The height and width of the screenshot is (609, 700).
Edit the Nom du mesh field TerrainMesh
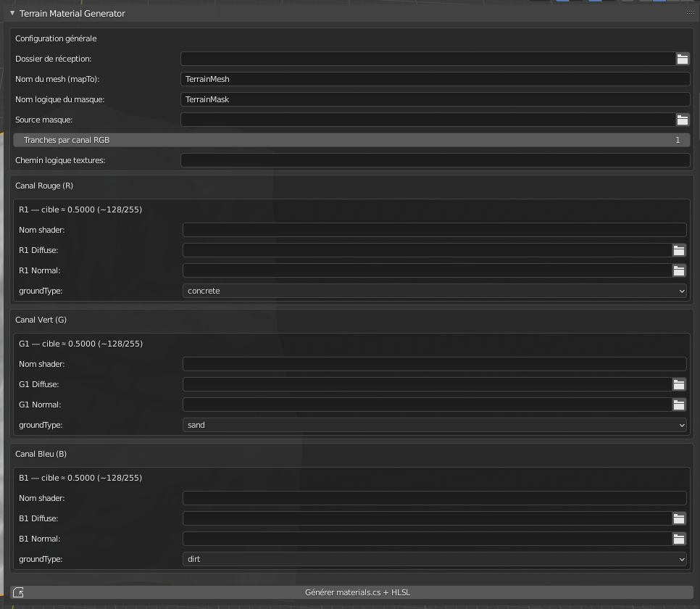coord(436,79)
